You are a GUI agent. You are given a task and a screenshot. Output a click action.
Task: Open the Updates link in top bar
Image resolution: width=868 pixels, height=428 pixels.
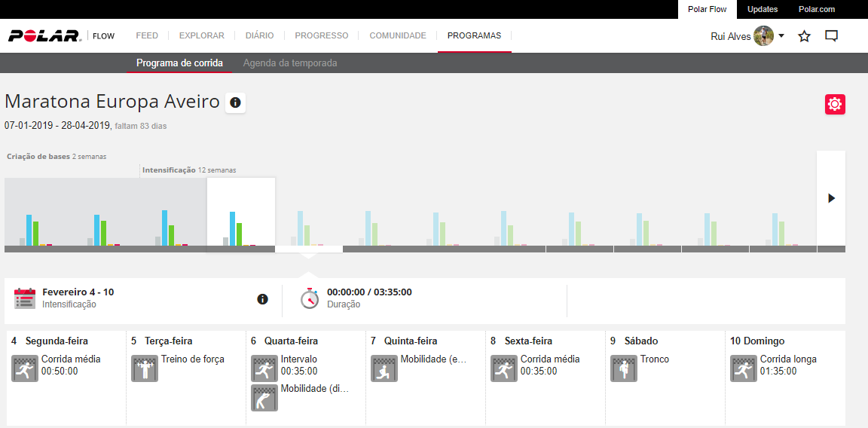(x=762, y=9)
